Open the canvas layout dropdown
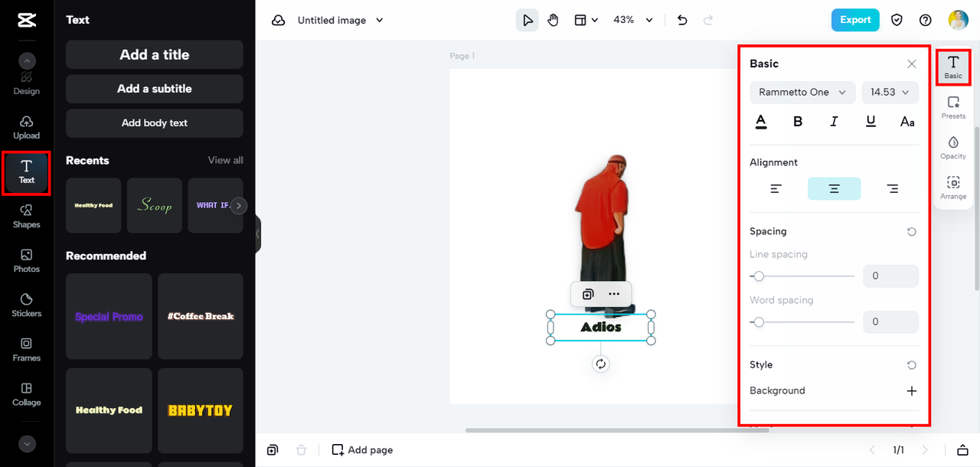Screen dimensions: 980x467 (586, 21)
